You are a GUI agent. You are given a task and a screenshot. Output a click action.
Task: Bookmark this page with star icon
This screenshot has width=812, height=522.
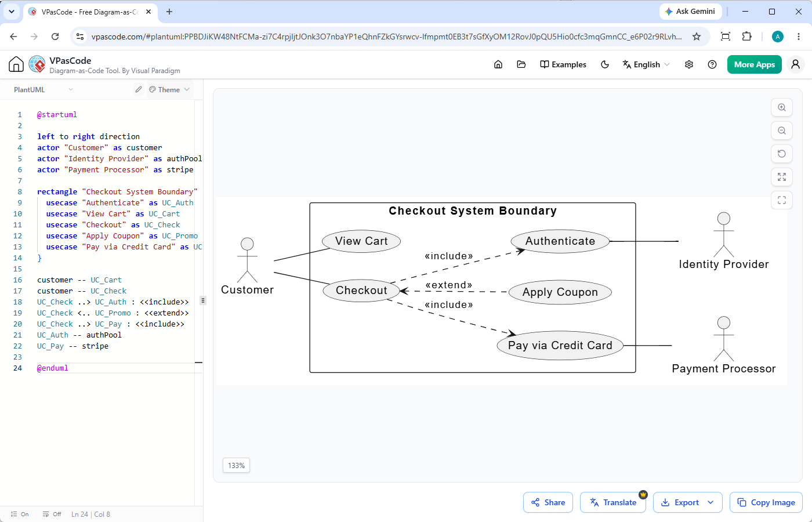pos(697,37)
